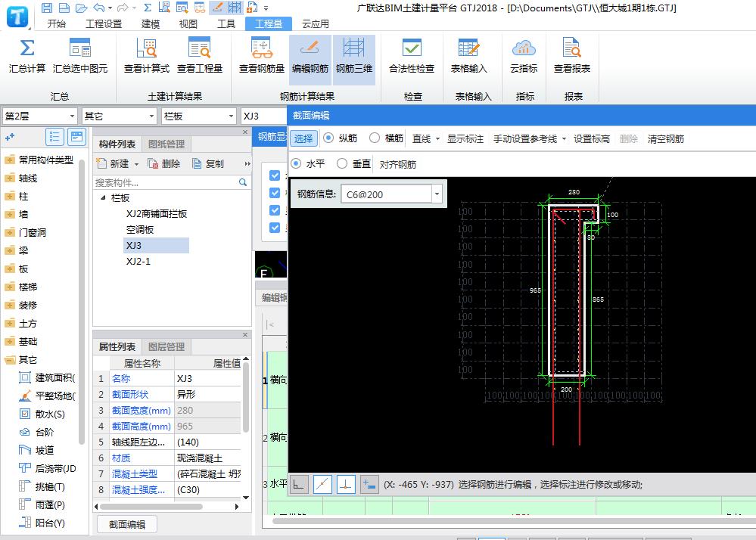
Task: Click 设置标高 button
Action: pos(592,138)
